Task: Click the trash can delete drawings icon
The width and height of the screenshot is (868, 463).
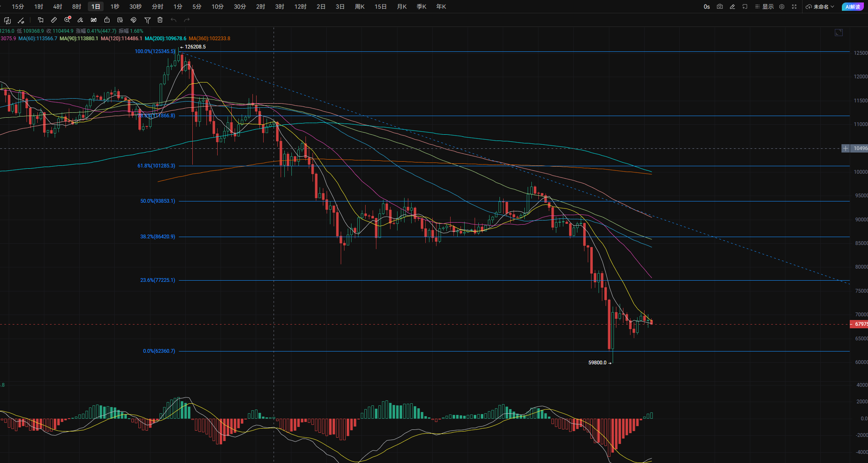Action: (x=160, y=20)
